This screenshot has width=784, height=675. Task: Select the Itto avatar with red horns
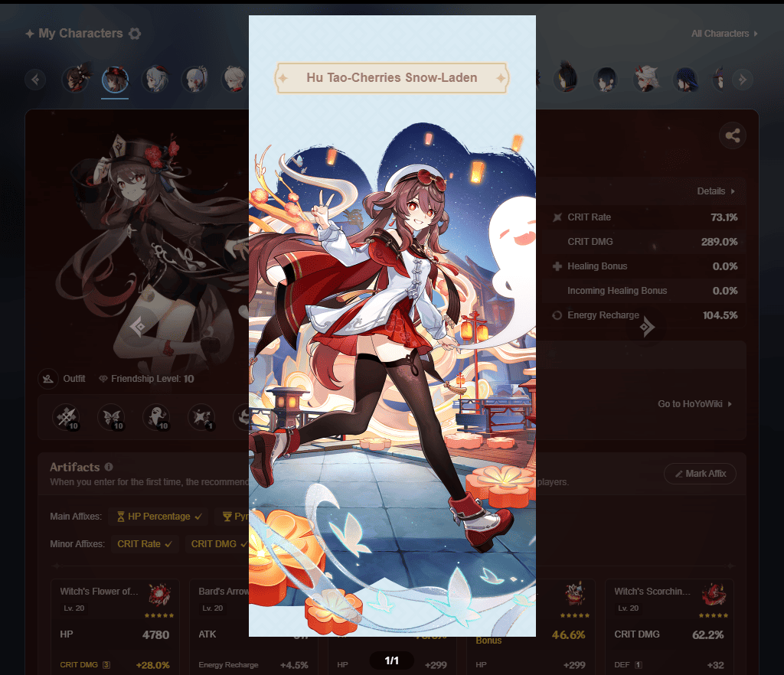tap(645, 80)
